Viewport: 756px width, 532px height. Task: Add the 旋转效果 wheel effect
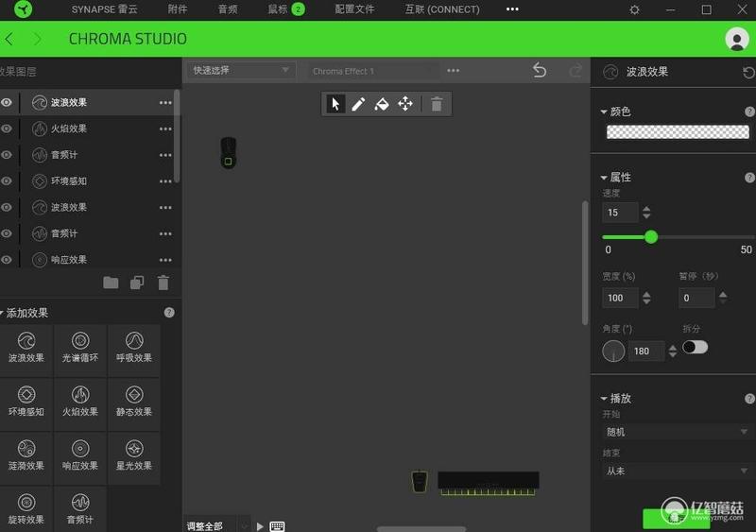[x=26, y=509]
